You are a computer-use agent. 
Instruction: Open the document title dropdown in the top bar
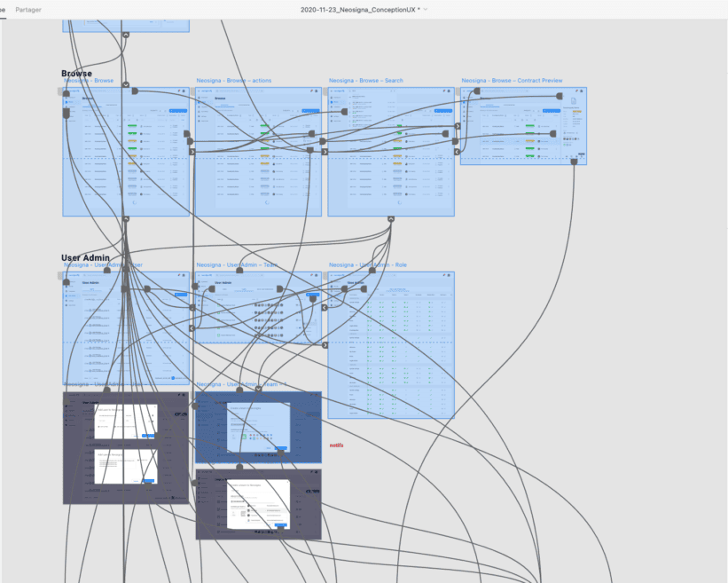click(x=424, y=10)
